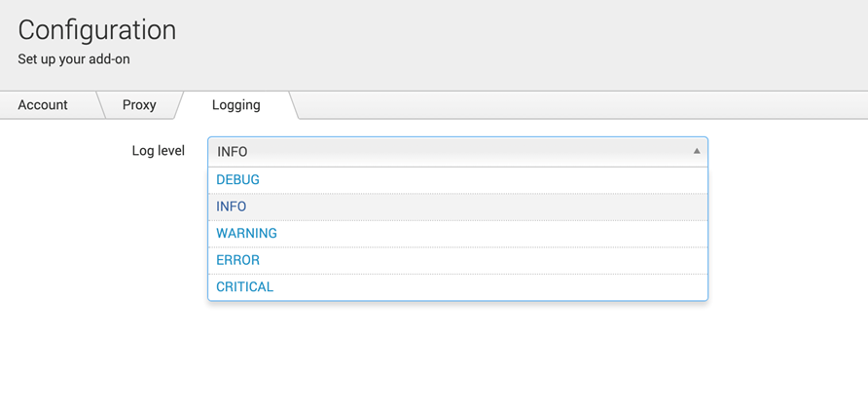Screen dimensions: 868x412
Task: Click the slanted divider between Account and Proxy
Action: [101, 105]
